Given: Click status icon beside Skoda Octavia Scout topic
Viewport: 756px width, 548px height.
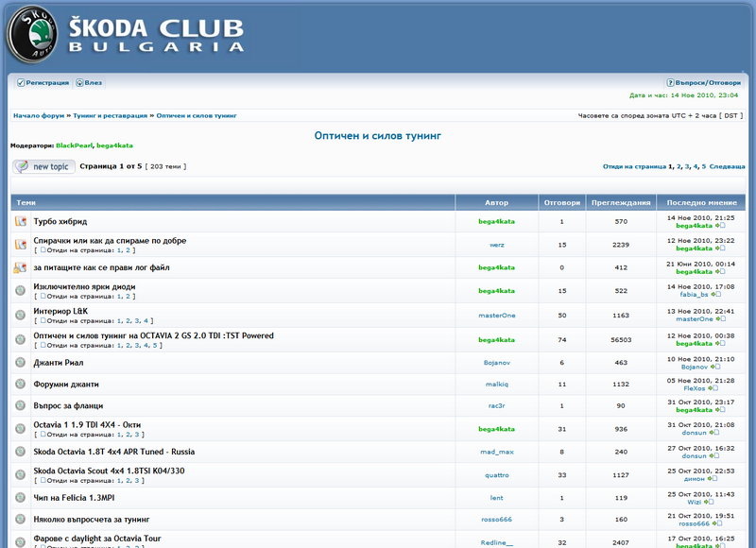Looking at the screenshot, I should click(20, 474).
